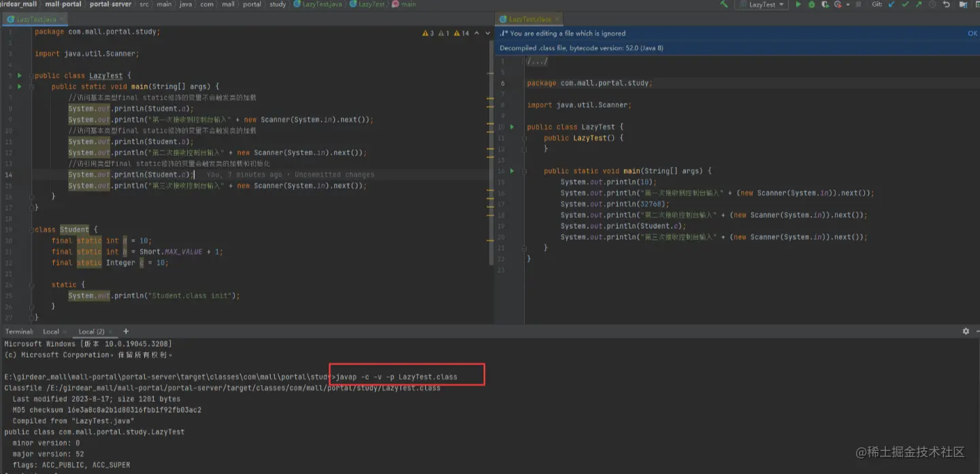The width and height of the screenshot is (980, 474).
Task: Go to next highlighted error arrow
Action: tap(488, 33)
